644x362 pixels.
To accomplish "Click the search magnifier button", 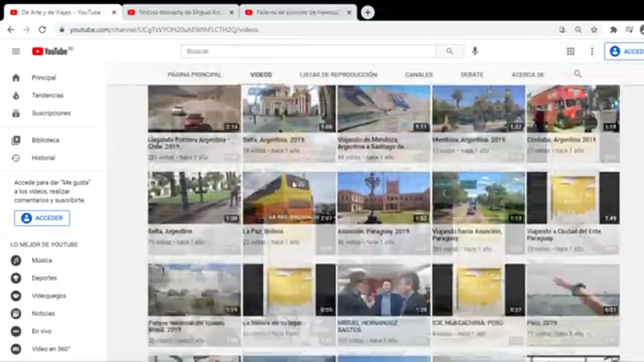I will (450, 51).
